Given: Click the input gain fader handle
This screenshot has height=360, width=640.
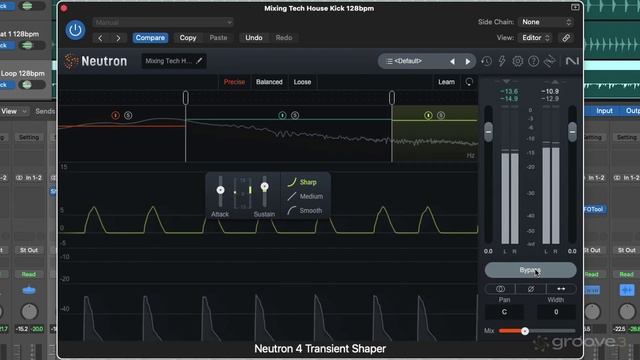Looking at the screenshot, I should [x=488, y=132].
